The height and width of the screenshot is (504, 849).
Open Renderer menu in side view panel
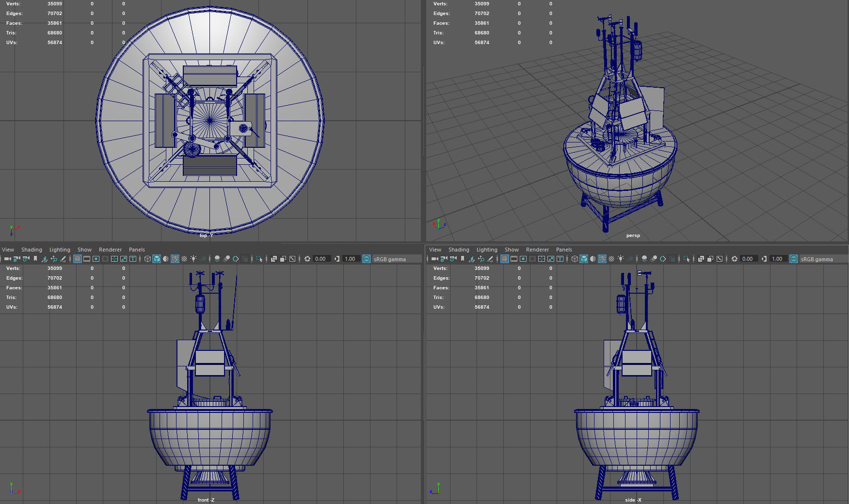tap(537, 250)
